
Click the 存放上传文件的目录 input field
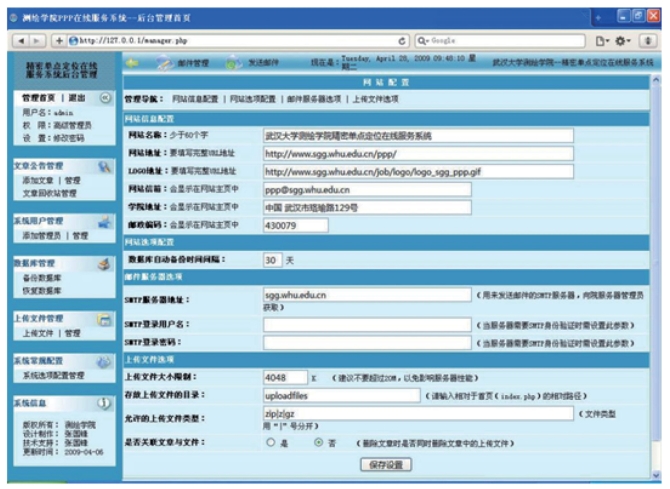[342, 395]
